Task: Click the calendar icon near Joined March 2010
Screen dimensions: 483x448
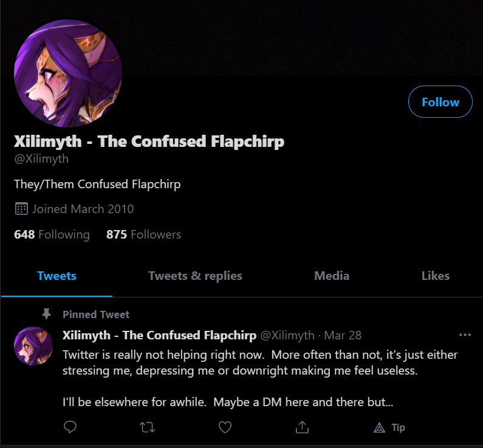Action: pyautogui.click(x=21, y=209)
